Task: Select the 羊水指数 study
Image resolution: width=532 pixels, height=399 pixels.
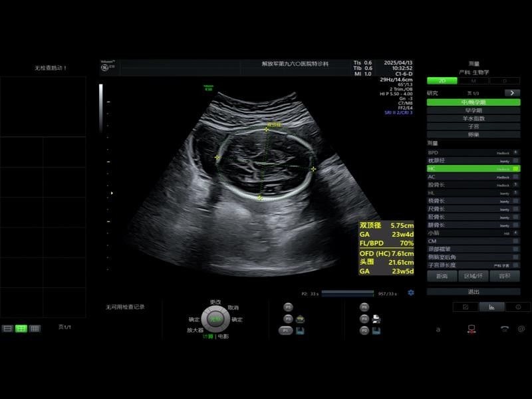Action: point(473,118)
